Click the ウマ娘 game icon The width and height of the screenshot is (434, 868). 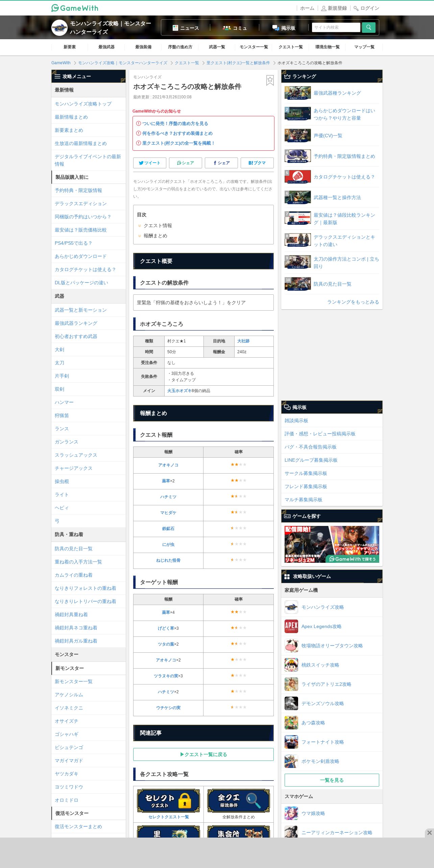coord(291,813)
